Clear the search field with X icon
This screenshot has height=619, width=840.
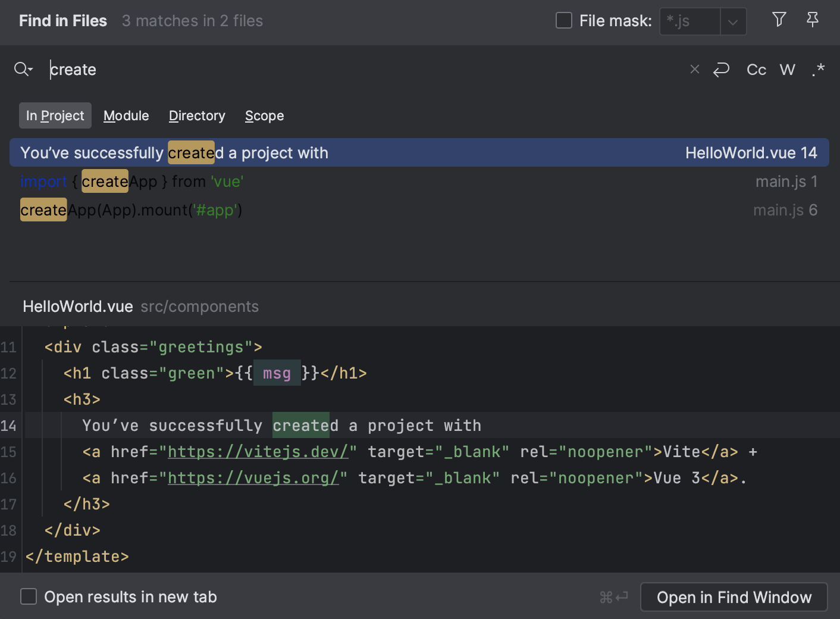[694, 70]
